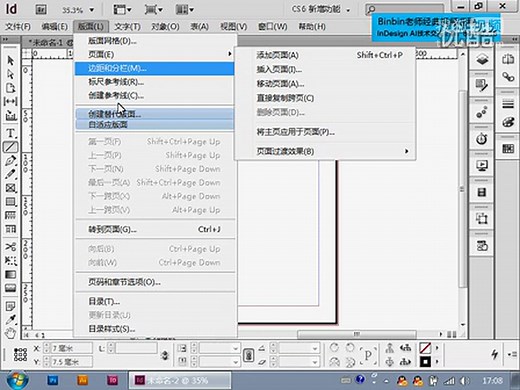Click the search field in application bar

tap(405, 9)
